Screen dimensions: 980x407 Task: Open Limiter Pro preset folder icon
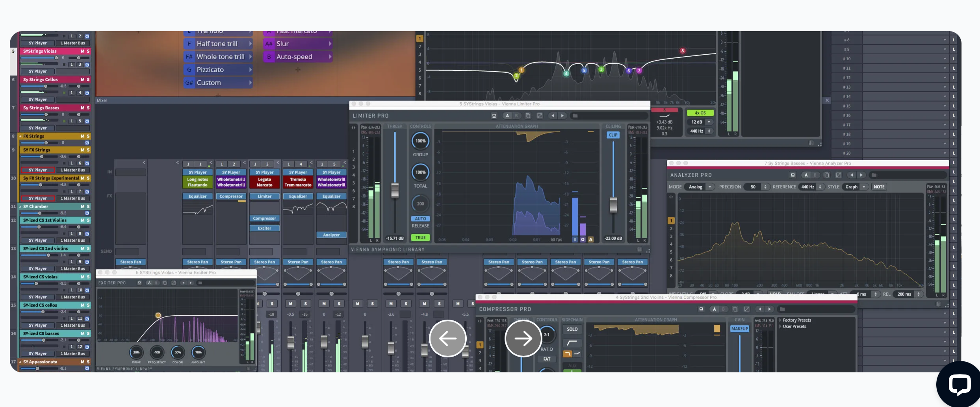[x=575, y=116]
